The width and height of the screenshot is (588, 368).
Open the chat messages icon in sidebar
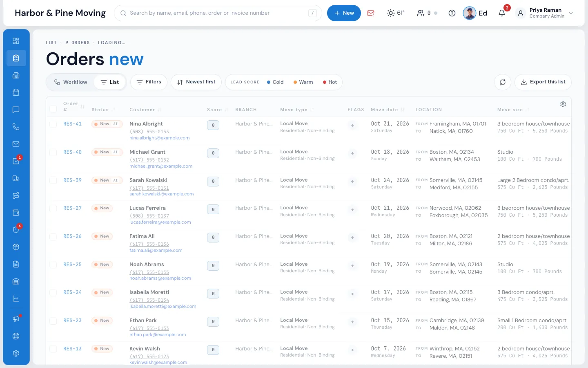[16, 110]
